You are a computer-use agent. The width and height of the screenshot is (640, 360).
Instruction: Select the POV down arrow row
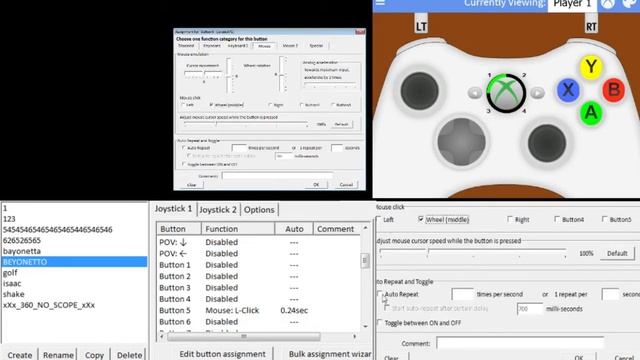coord(259,242)
